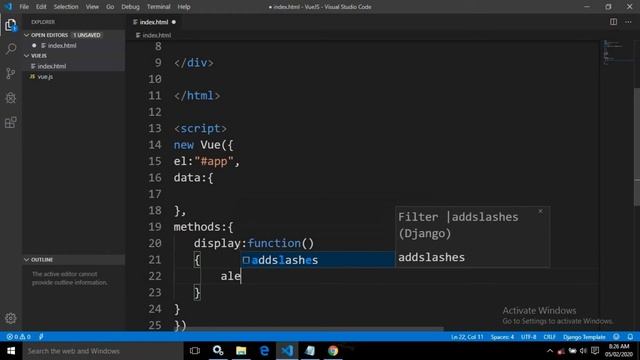Switch to Visual Studio Code taskbar icon
This screenshot has height=360, width=640.
287,351
